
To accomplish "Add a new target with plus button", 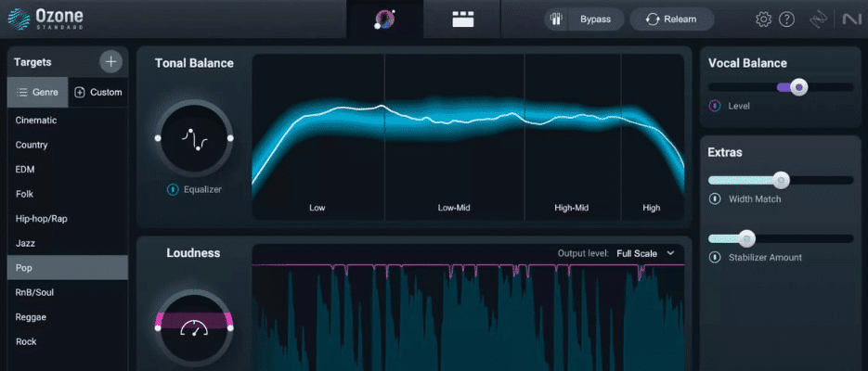I will coord(110,61).
